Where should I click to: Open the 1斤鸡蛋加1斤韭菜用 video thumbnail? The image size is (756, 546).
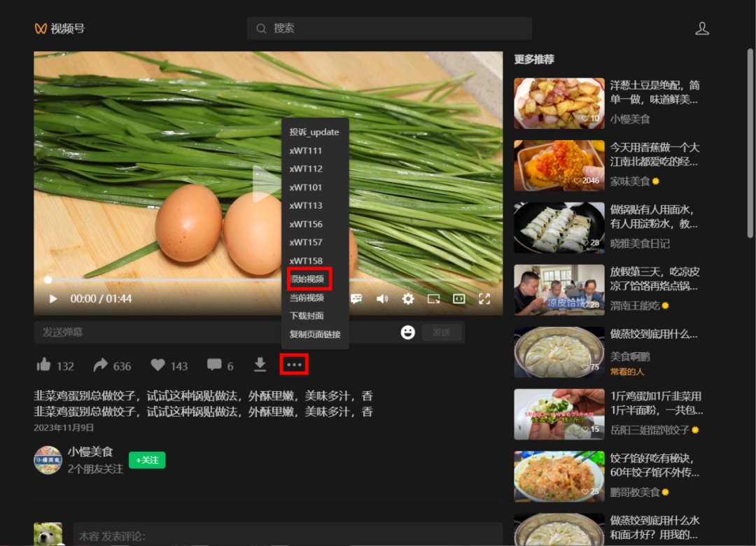559,414
